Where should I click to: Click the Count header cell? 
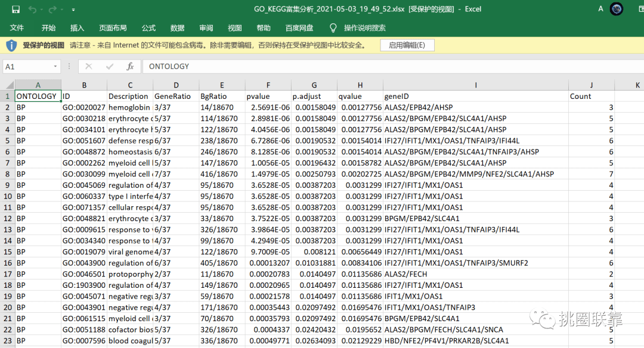pos(592,97)
